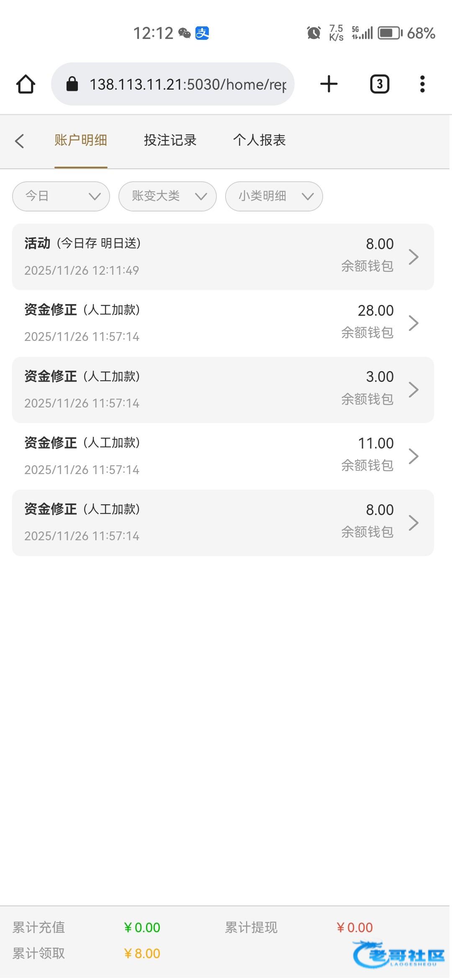452x980 pixels.
Task: Go back using the left arrow
Action: click(x=19, y=141)
